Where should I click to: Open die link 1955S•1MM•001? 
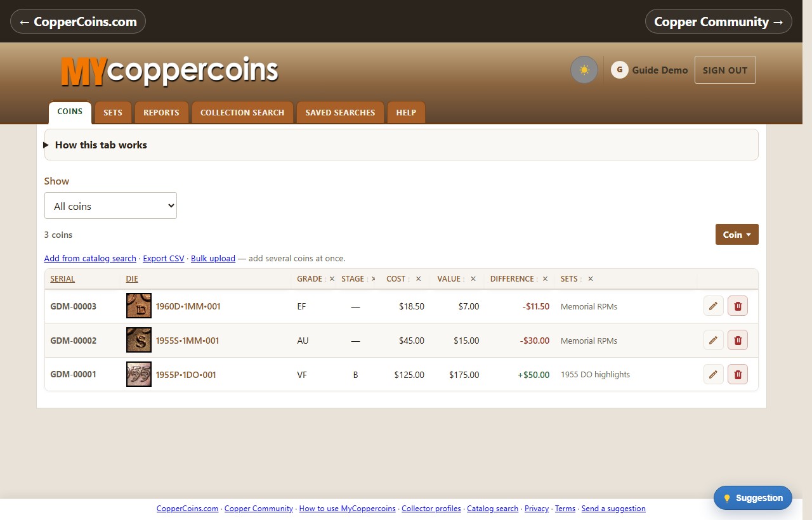pos(187,341)
